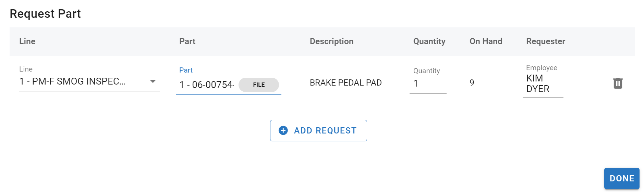Viewport: 644px width, 192px height.
Task: Click the Quantity column header
Action: (x=429, y=41)
